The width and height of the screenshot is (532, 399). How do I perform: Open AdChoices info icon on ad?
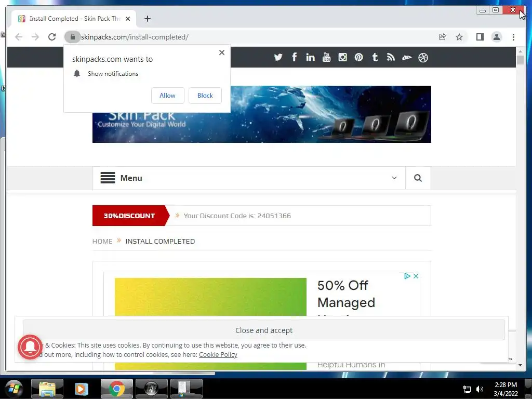tap(407, 276)
